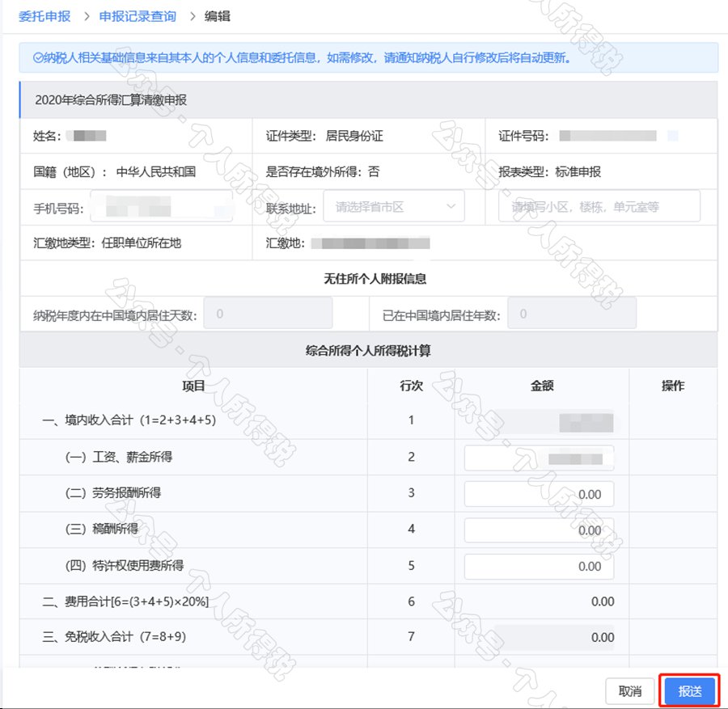Select the 已在中国境内居住年数 field
The height and width of the screenshot is (709, 728).
click(571, 314)
